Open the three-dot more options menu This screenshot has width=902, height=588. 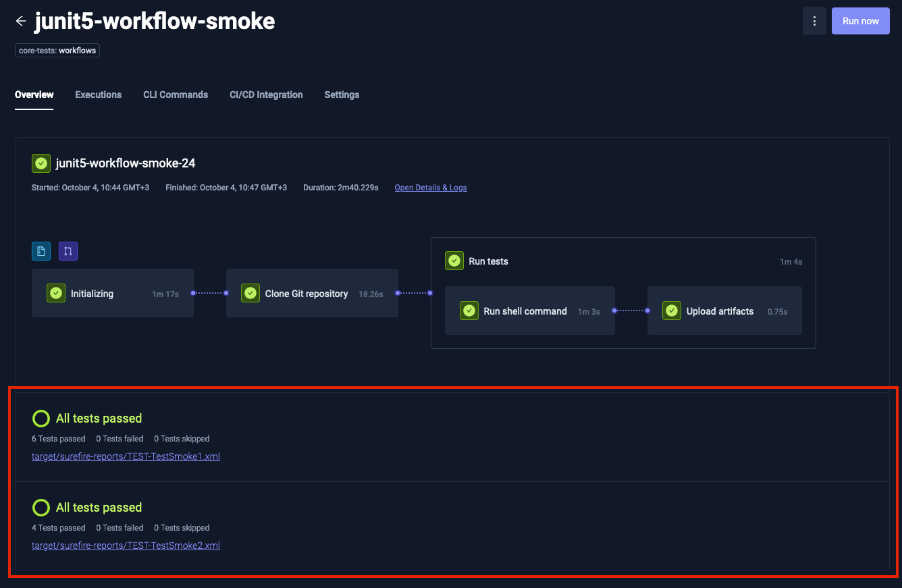click(x=814, y=21)
